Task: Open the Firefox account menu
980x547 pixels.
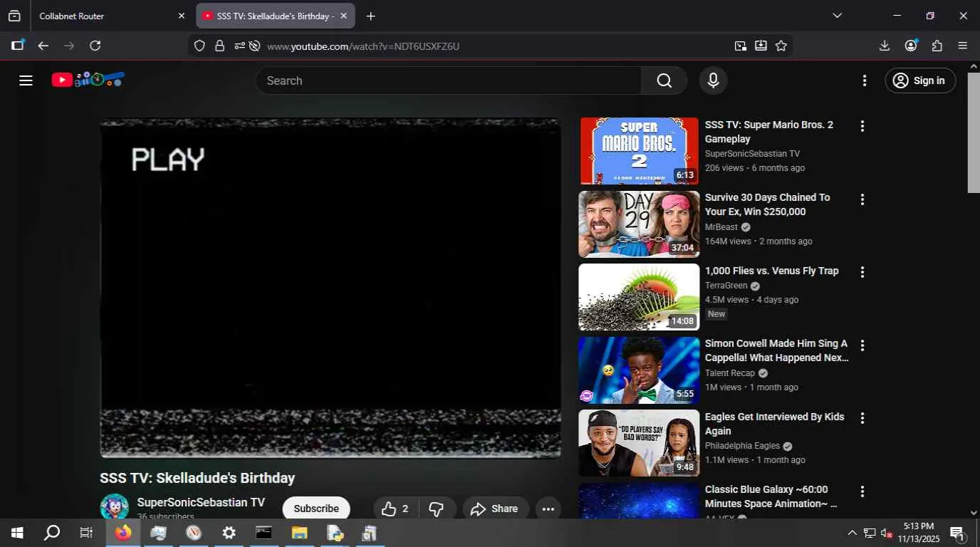Action: (911, 46)
